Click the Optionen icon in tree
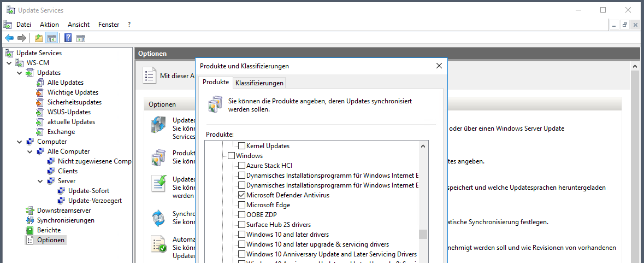Viewport: 644px width, 263px height. coord(29,240)
